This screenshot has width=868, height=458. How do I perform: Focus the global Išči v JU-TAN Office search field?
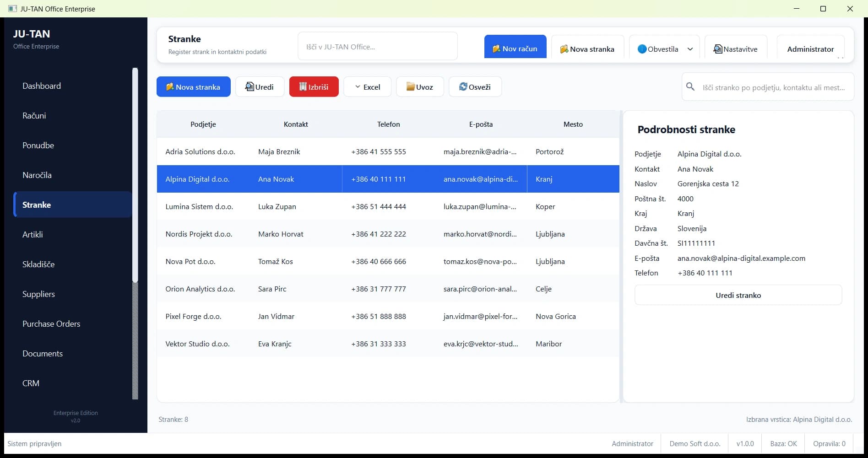pyautogui.click(x=378, y=46)
